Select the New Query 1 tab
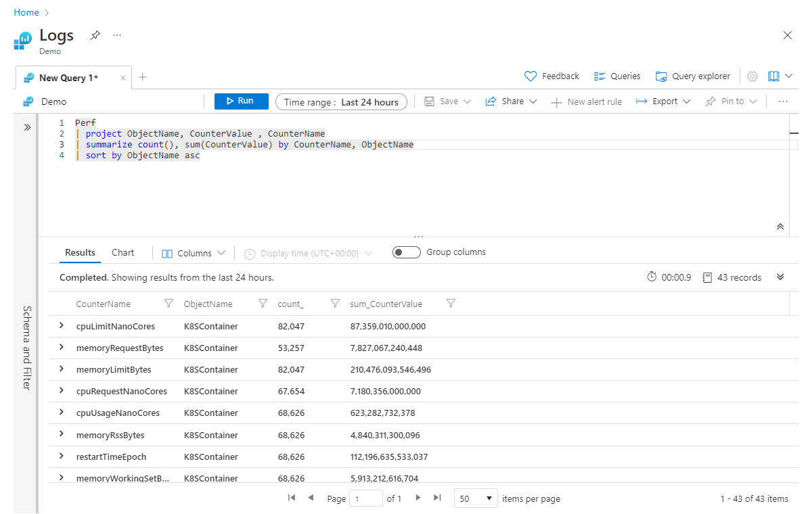The image size is (812, 514). point(68,78)
